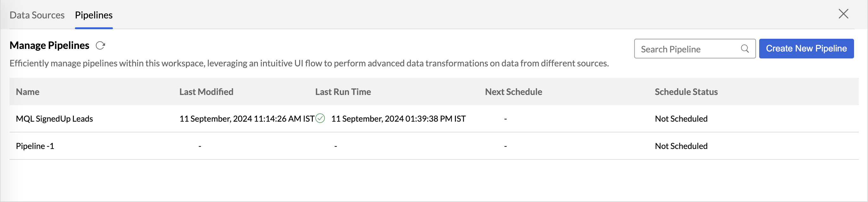This screenshot has height=202, width=868.
Task: Click Create New Pipeline button
Action: [806, 49]
